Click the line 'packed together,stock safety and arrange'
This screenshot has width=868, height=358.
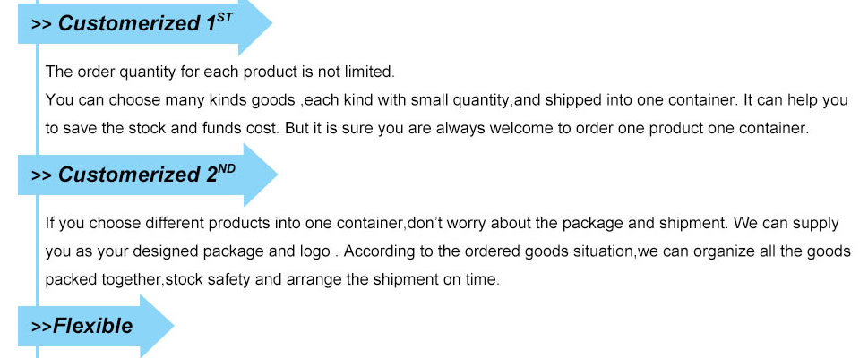(272, 280)
